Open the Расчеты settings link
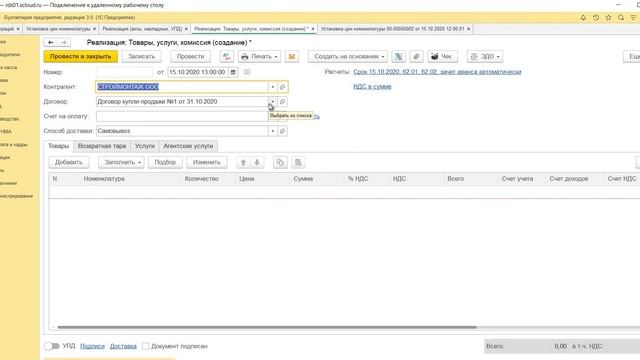The width and height of the screenshot is (640, 360). click(437, 72)
